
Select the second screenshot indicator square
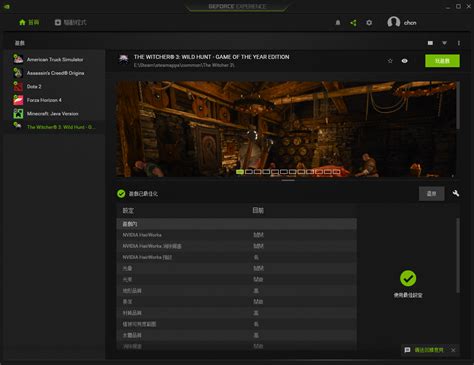[249, 172]
